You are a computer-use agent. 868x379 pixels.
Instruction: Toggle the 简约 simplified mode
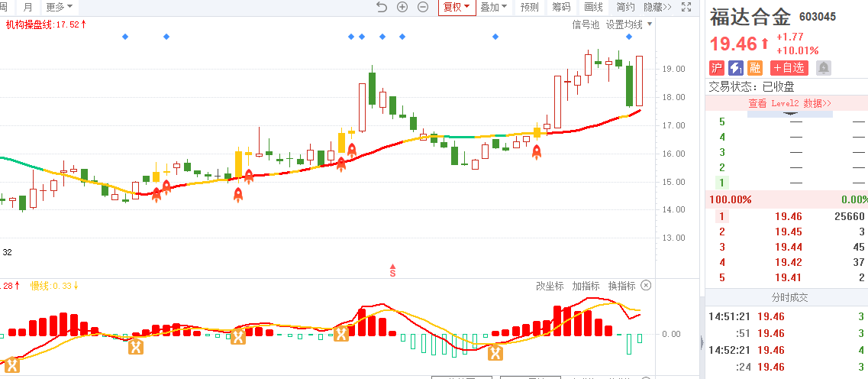(625, 7)
